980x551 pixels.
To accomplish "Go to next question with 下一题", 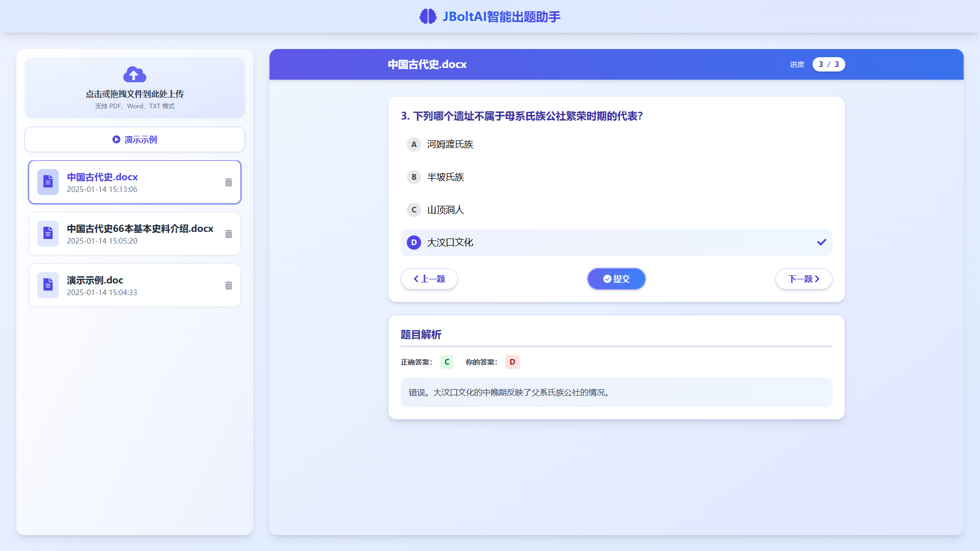I will coord(803,279).
